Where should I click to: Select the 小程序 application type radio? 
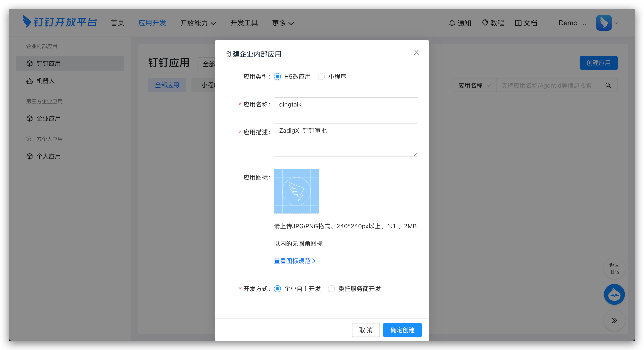pos(321,77)
